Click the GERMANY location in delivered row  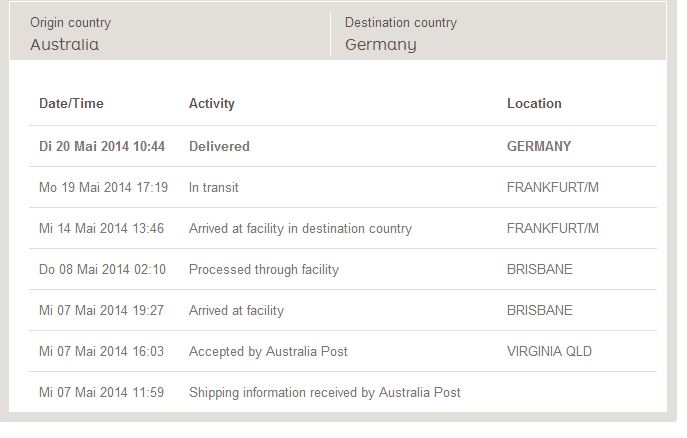[539, 146]
